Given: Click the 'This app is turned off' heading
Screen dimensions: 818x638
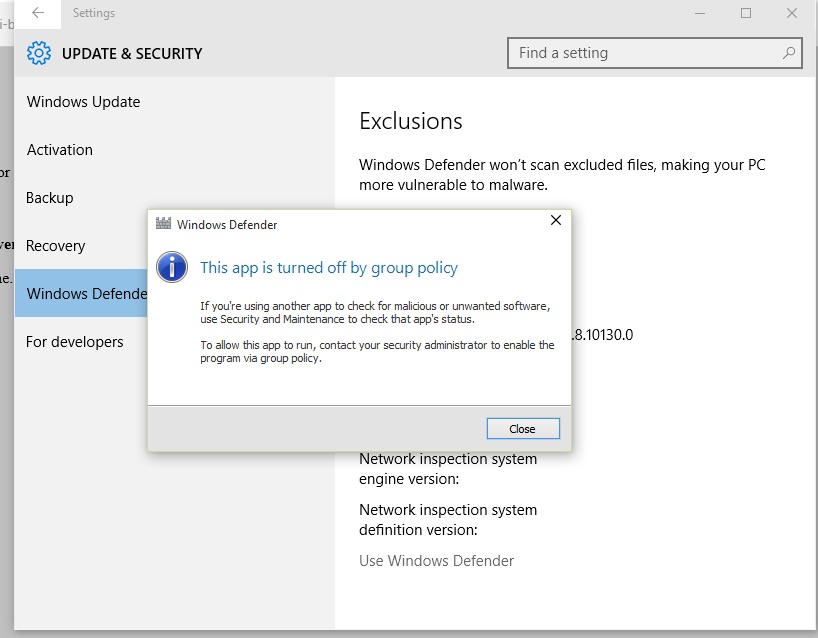Looking at the screenshot, I should [x=329, y=268].
